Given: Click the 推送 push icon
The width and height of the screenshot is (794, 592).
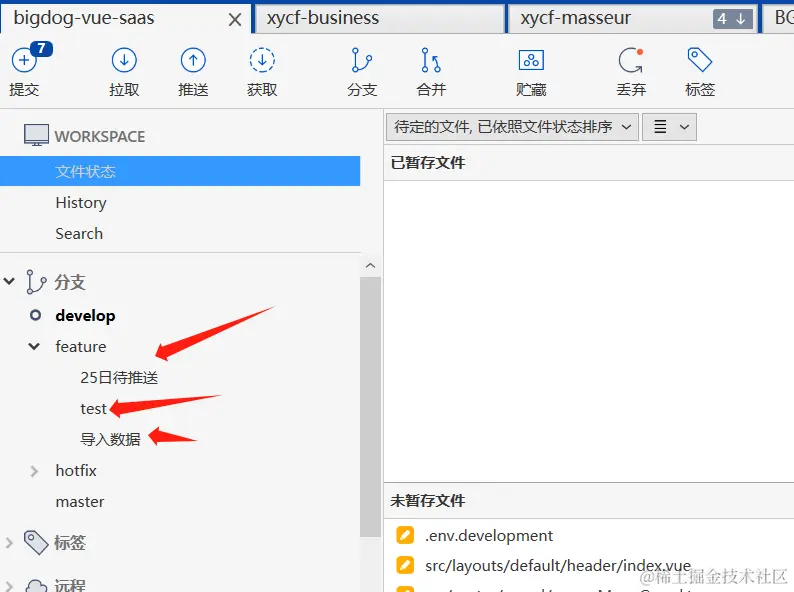Looking at the screenshot, I should 193,60.
